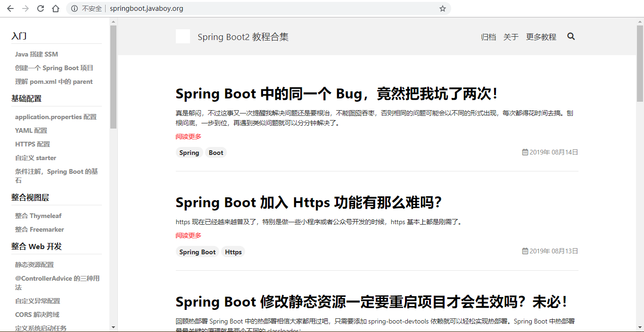Open the 更多教程 nav menu item

click(541, 37)
